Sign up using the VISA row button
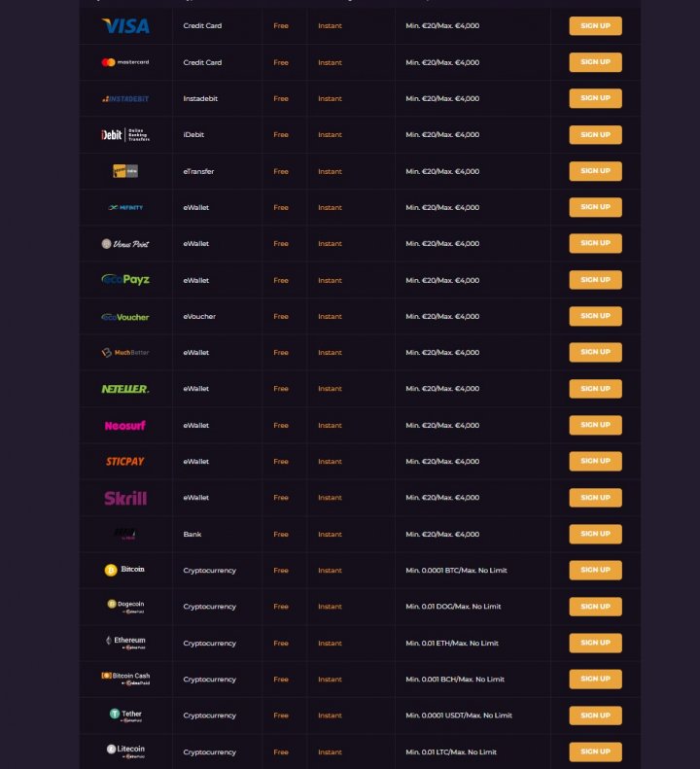This screenshot has height=769, width=700. click(595, 26)
